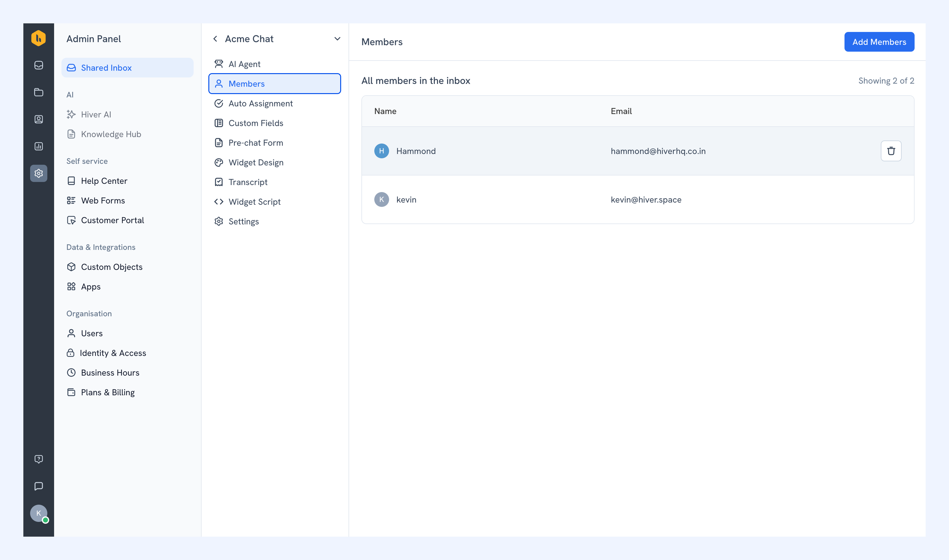Go back using the arrow beside Acme Chat
This screenshot has height=560, width=949.
pyautogui.click(x=215, y=39)
